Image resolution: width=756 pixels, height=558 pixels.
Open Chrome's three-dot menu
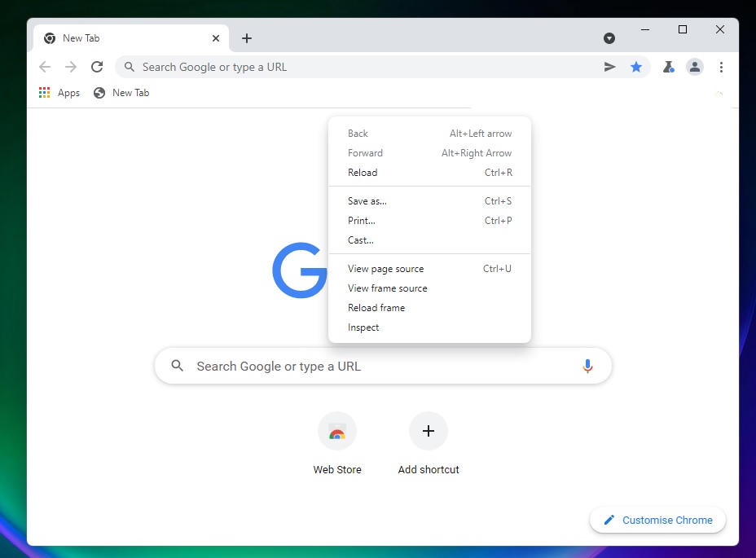pos(722,67)
